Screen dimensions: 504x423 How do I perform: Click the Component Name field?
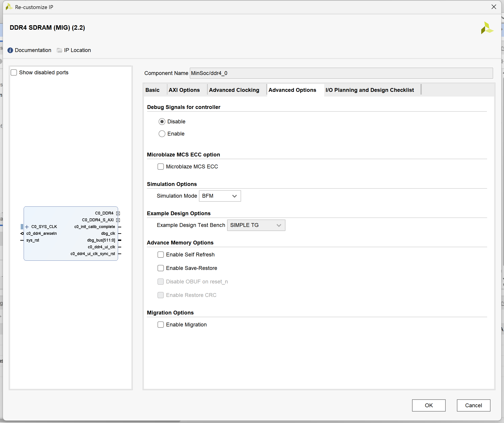(341, 73)
